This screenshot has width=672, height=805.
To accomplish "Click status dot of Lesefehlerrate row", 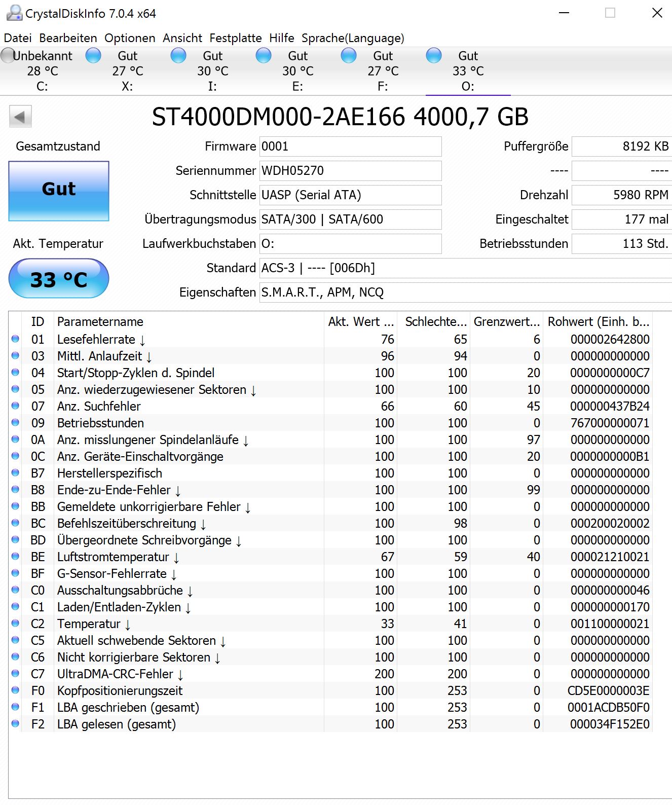I will pos(15,339).
